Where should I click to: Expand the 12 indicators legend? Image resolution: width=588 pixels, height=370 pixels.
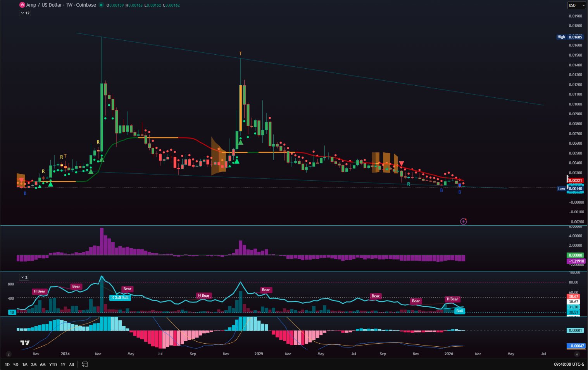pyautogui.click(x=25, y=13)
